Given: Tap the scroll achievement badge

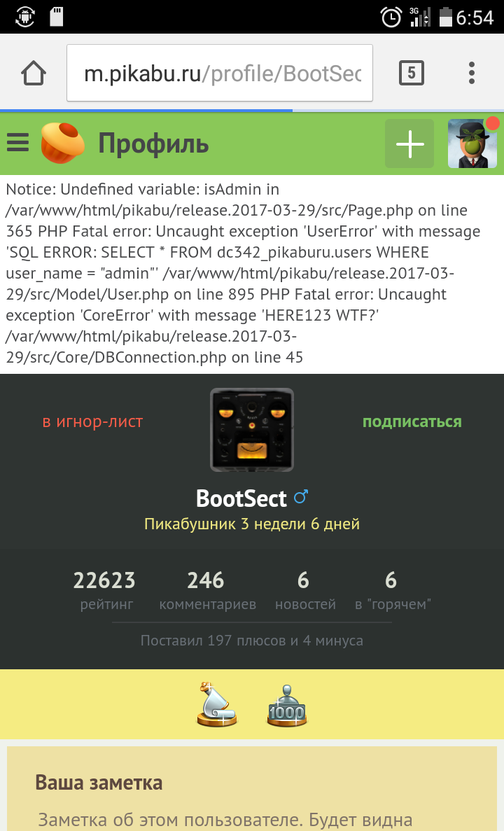Looking at the screenshot, I should [x=217, y=704].
